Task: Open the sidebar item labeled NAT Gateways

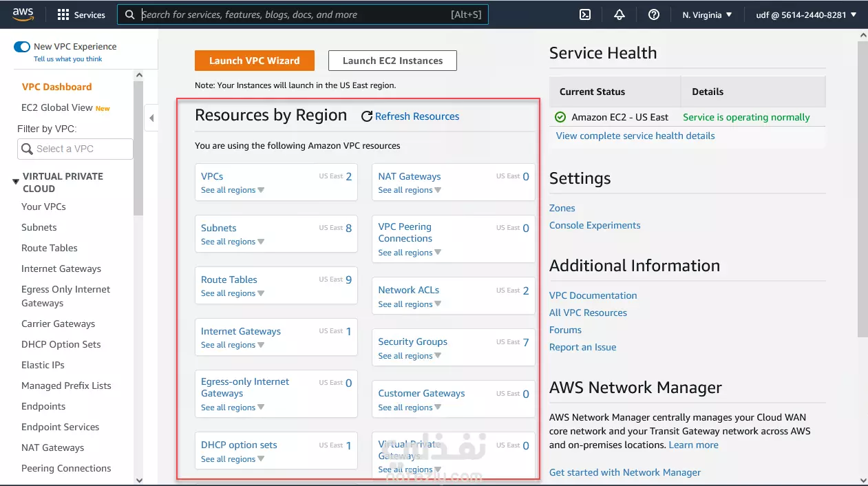Action: pyautogui.click(x=53, y=447)
